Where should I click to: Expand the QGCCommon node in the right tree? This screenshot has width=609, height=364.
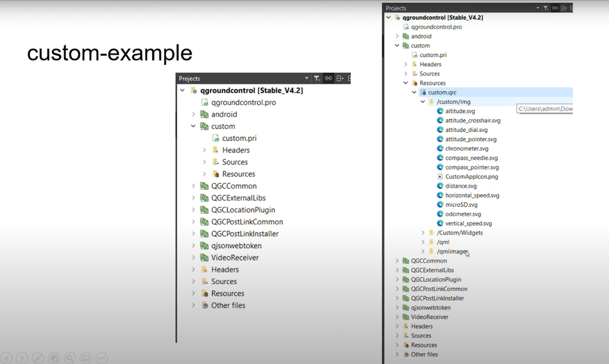[397, 261]
